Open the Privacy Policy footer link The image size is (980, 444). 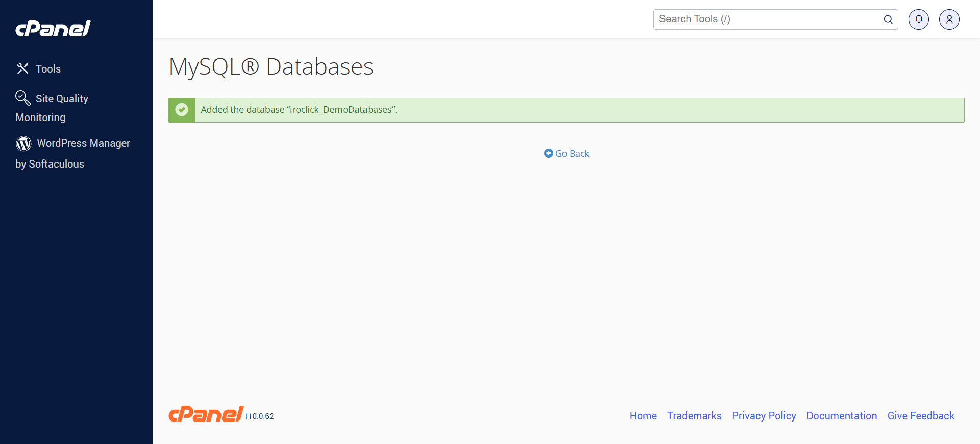click(764, 416)
